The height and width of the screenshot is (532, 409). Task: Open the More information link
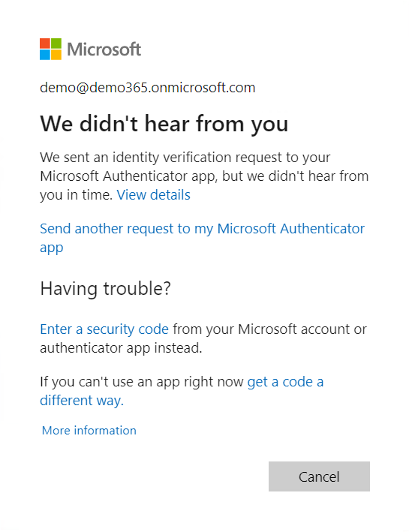[x=89, y=430]
